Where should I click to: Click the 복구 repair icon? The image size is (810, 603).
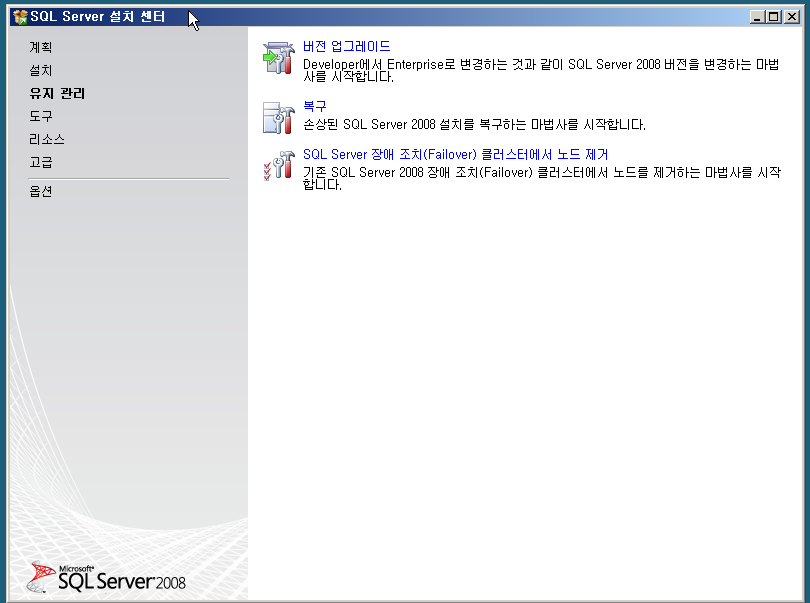click(278, 118)
